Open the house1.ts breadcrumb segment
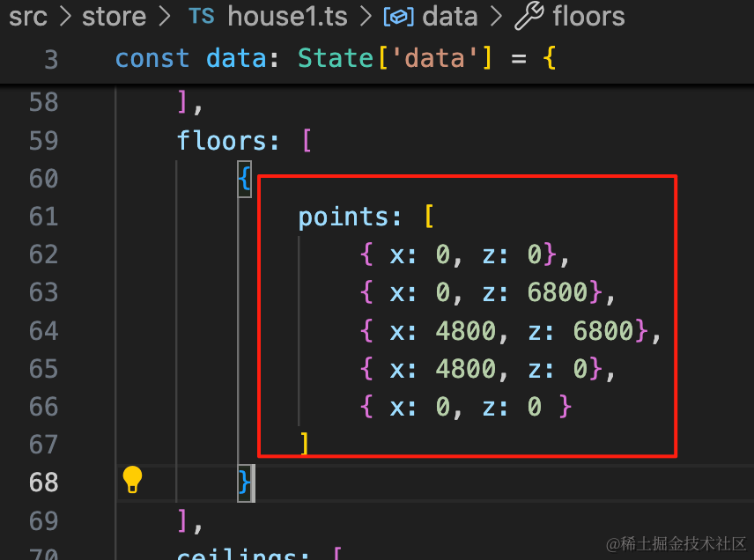 [287, 17]
